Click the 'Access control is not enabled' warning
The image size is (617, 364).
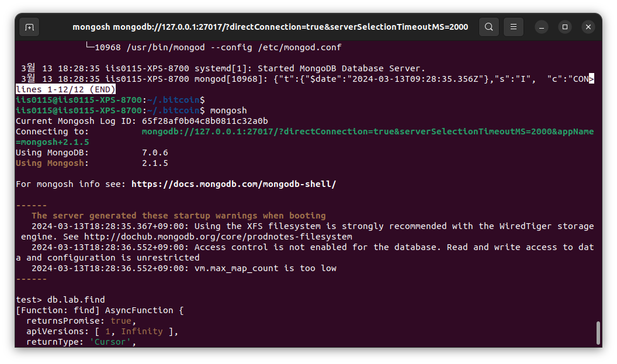click(x=305, y=252)
